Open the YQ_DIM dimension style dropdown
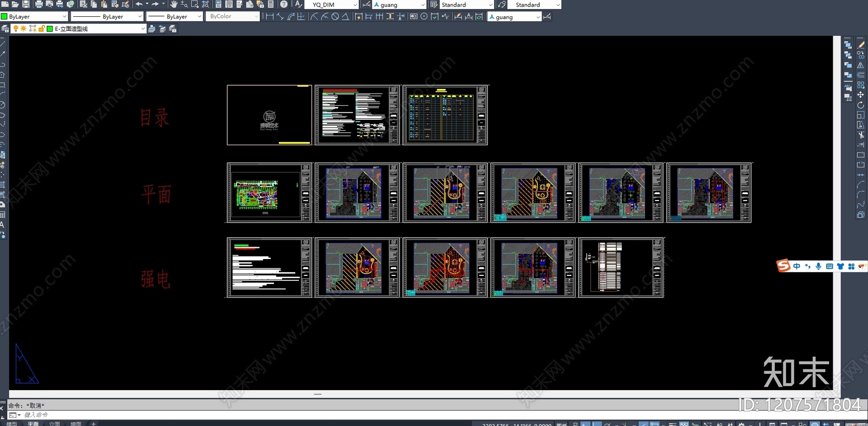Screen dimensions: 868x426 tap(332, 4)
